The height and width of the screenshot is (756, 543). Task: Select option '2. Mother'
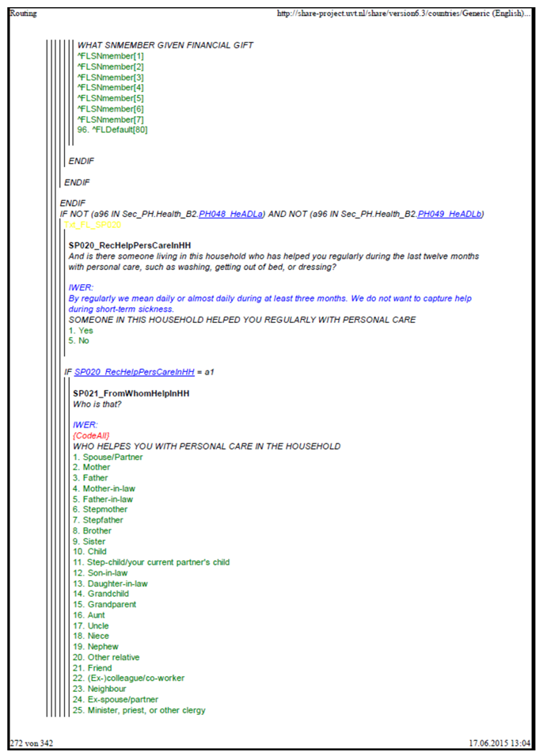click(x=92, y=467)
